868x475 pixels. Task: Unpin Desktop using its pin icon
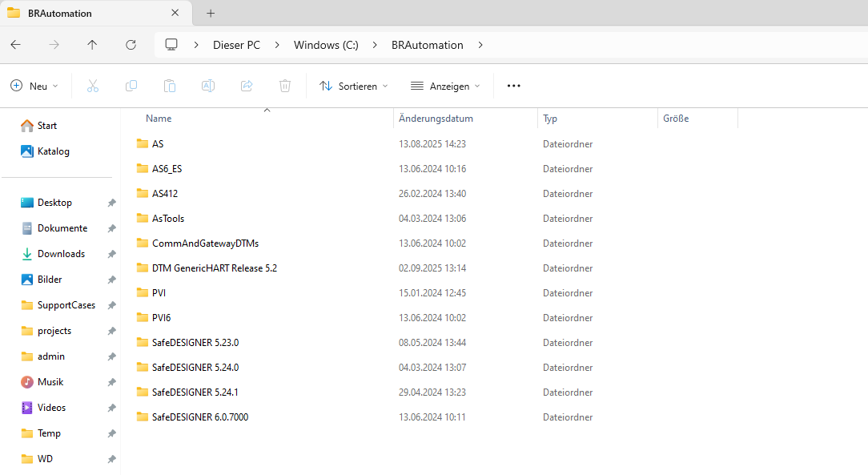click(111, 203)
